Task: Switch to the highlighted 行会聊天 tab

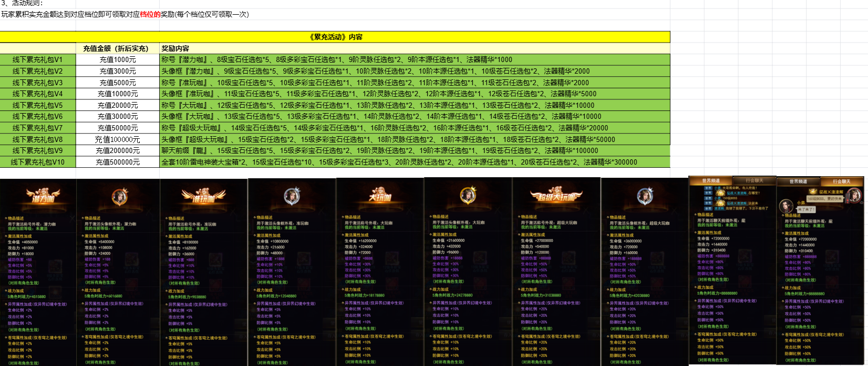Action: 841,181
